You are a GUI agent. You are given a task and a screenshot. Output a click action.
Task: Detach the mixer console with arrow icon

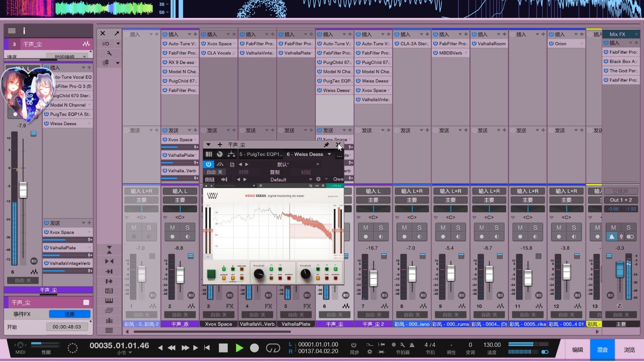pos(117,33)
